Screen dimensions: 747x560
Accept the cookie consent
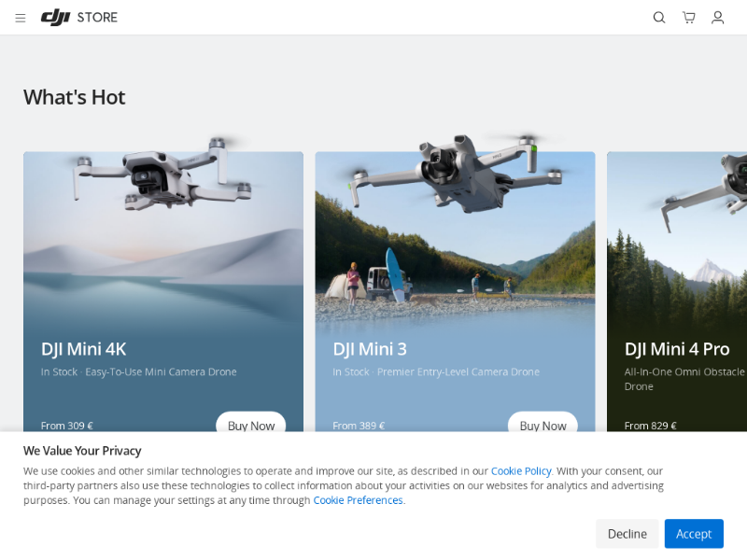[694, 534]
